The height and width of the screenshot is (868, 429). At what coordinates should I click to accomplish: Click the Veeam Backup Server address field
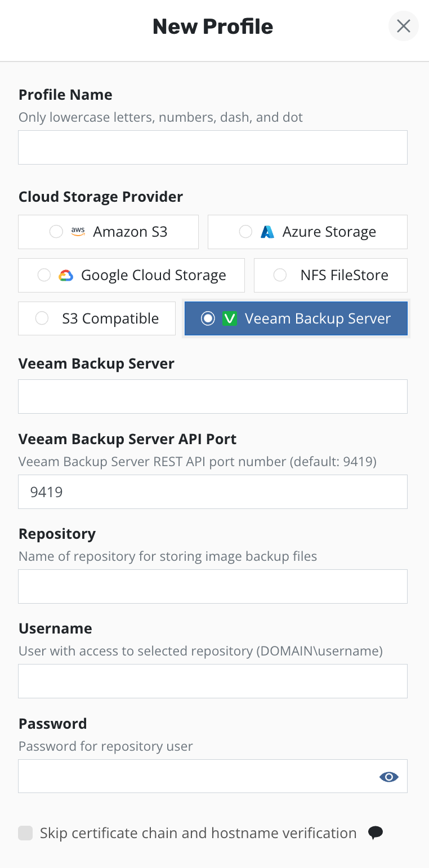coord(212,396)
